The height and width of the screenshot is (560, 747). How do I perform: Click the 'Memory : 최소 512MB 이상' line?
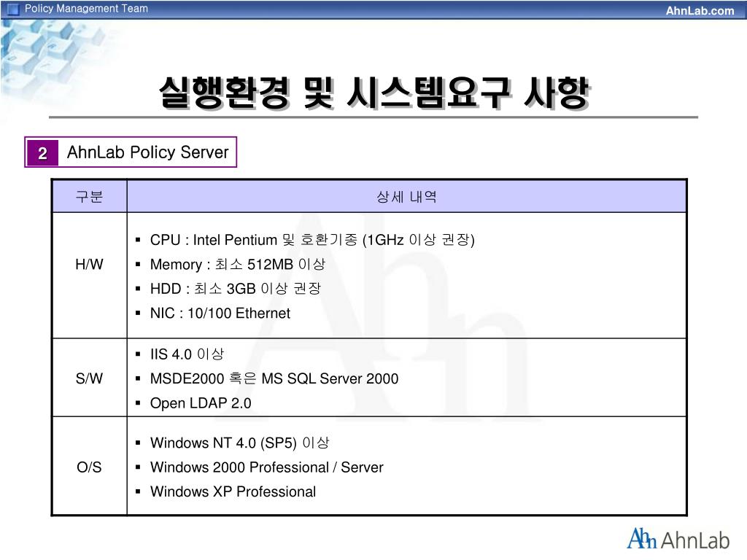[238, 264]
